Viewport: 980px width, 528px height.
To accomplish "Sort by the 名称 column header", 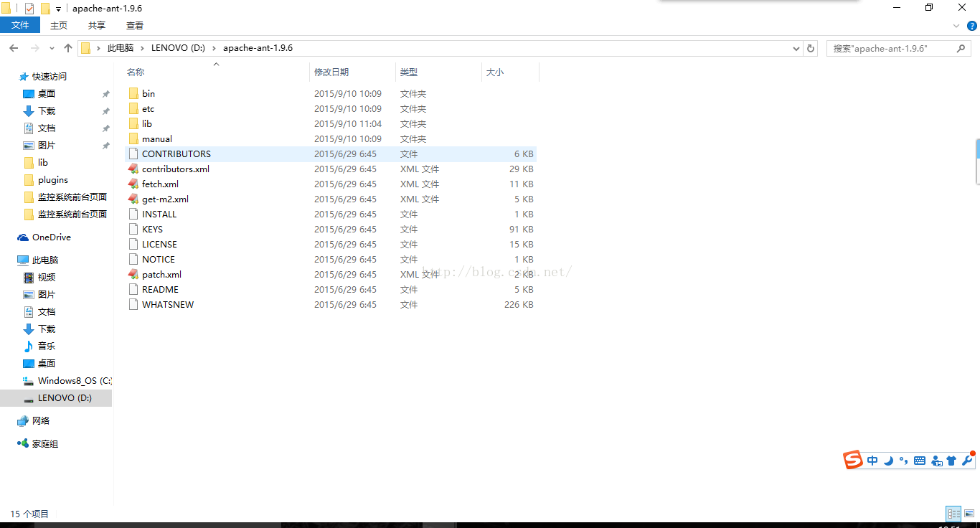I will [136, 72].
